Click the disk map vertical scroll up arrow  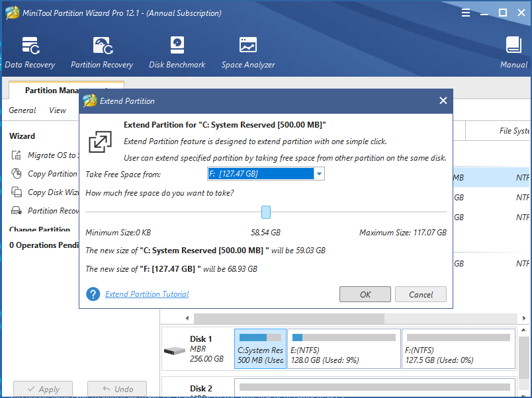pyautogui.click(x=523, y=330)
